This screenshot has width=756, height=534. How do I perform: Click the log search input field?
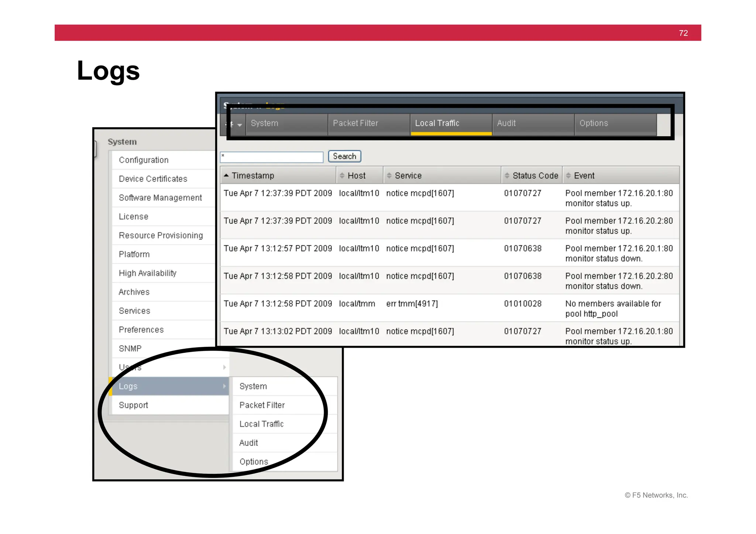click(272, 157)
